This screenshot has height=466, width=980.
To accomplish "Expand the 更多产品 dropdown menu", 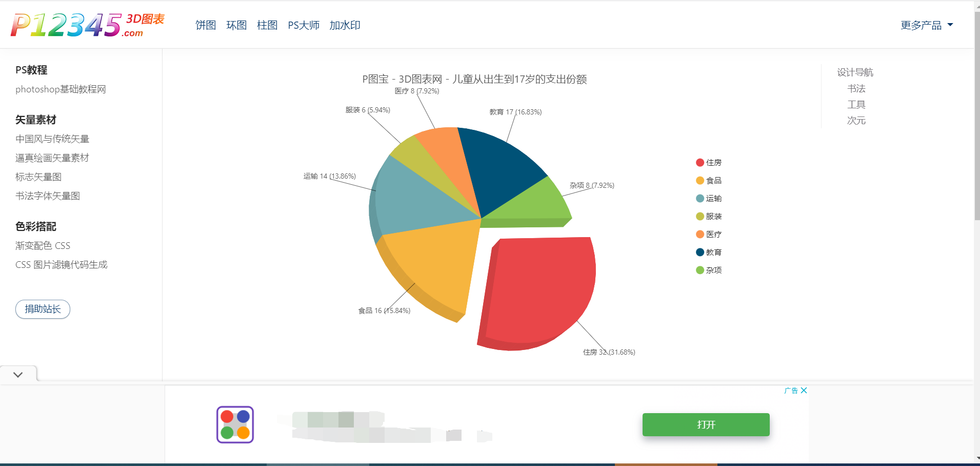I will (x=926, y=25).
